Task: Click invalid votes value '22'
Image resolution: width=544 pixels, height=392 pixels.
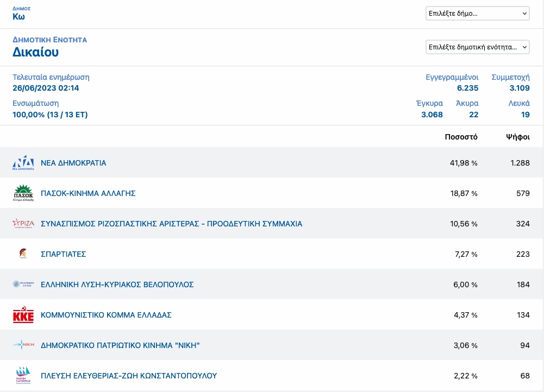Action: pos(474,115)
